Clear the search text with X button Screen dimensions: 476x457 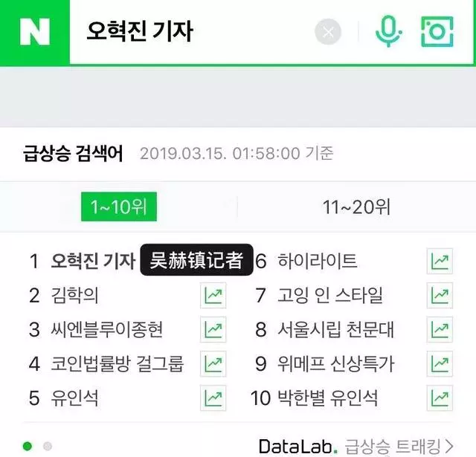[x=328, y=31]
